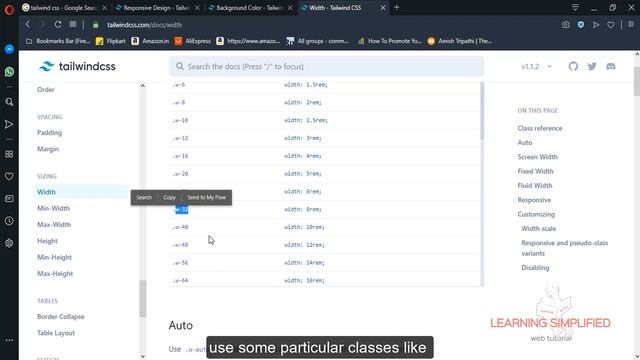This screenshot has height=360, width=640.
Task: Open Border Collapse docs page
Action: click(61, 316)
